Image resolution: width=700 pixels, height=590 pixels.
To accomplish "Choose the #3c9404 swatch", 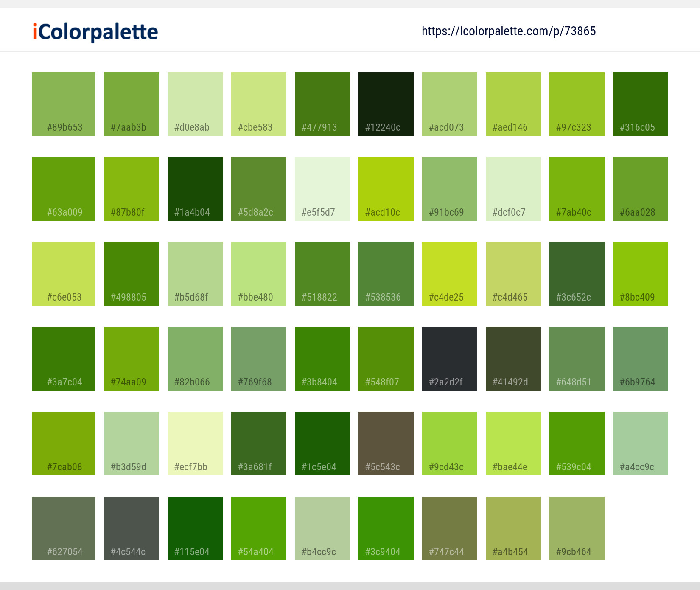I will click(x=386, y=528).
